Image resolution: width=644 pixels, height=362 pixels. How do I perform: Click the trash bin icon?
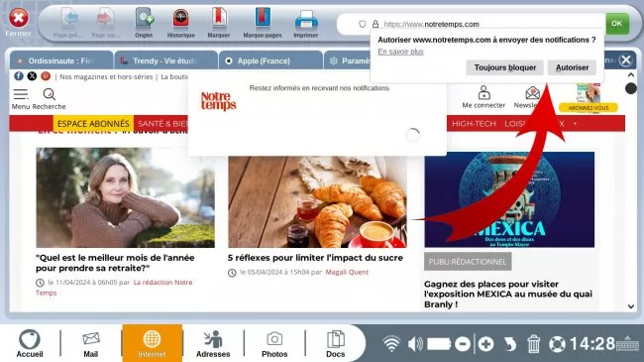click(533, 344)
